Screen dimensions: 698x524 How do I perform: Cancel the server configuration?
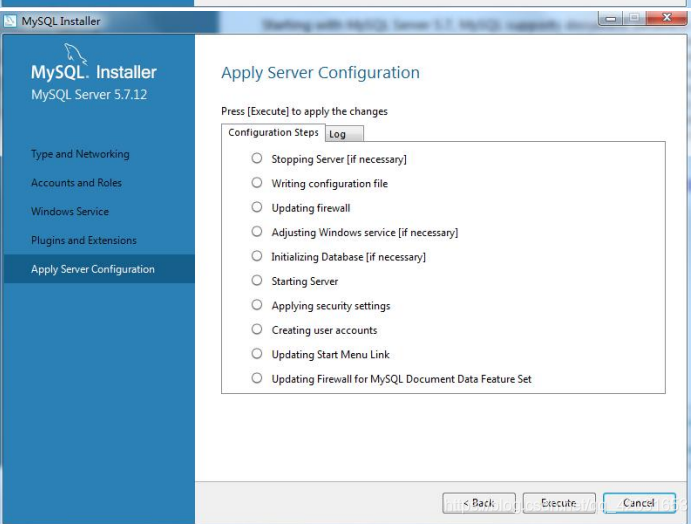click(x=639, y=503)
